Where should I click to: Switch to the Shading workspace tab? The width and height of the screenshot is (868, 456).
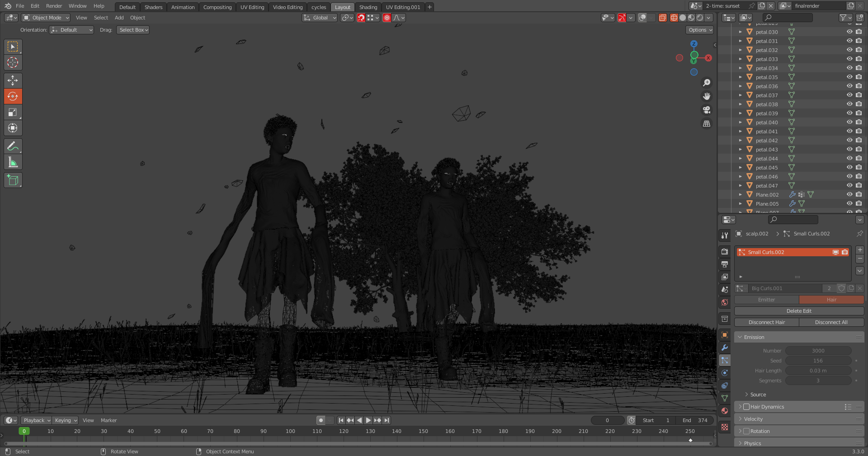[368, 7]
